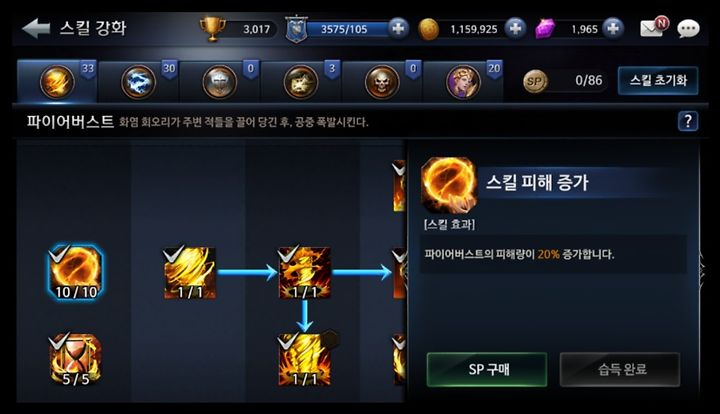Choose the bottom 1/1 skill node
The width and height of the screenshot is (720, 414).
pyautogui.click(x=304, y=359)
